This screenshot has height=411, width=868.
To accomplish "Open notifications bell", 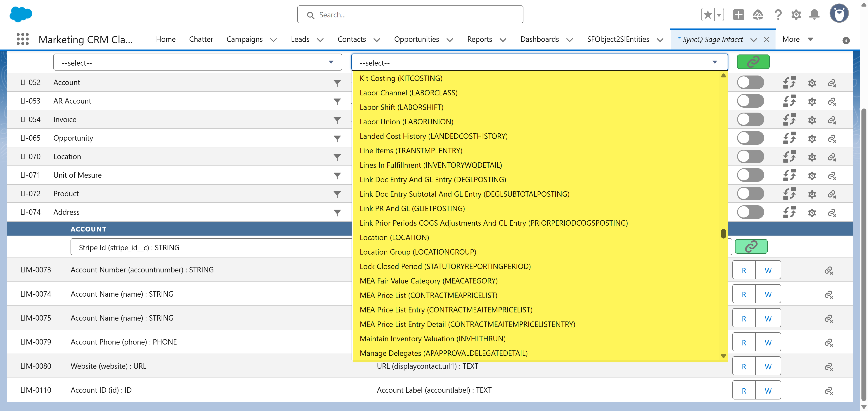I will click(x=814, y=14).
